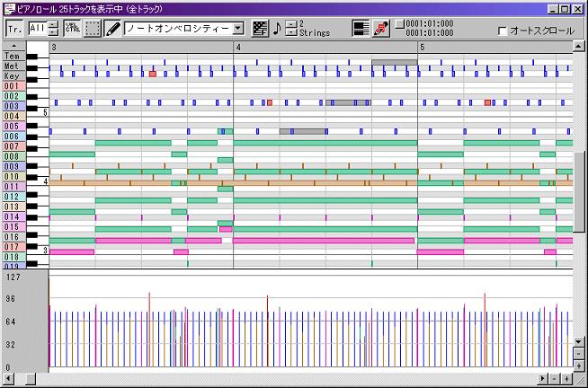Screen dimensions: 588x388
Task: Toggle the piano keyboard display icon
Action: [x=360, y=29]
